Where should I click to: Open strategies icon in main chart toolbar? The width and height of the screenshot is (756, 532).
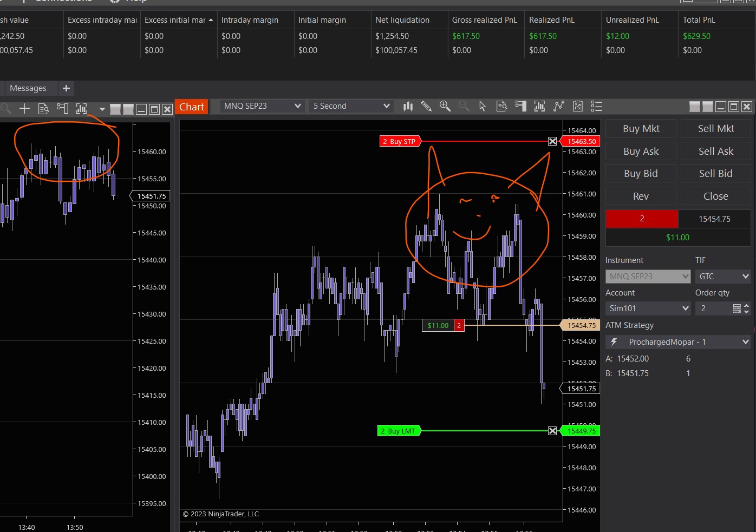559,106
